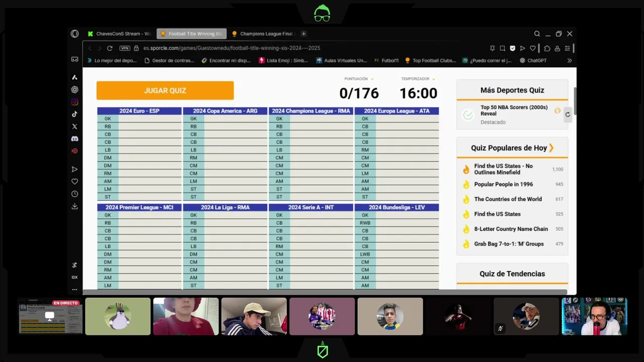The height and width of the screenshot is (362, 644).
Task: Open 'Lo mejor del depo...' bookmark
Action: (112, 60)
